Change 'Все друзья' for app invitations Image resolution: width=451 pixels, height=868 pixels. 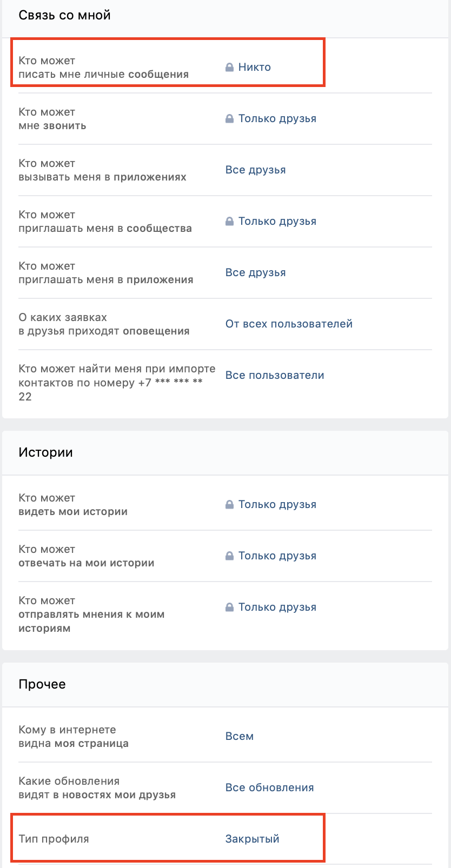click(x=255, y=272)
